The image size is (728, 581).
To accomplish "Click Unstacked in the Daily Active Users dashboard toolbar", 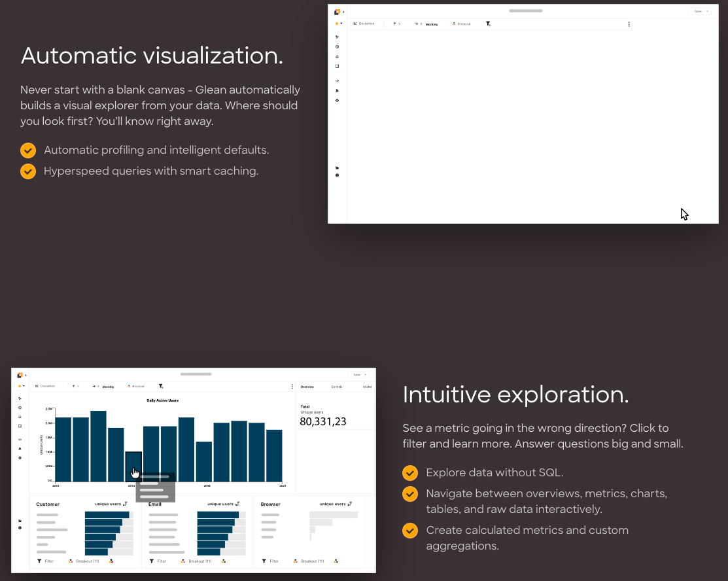I will [45, 386].
